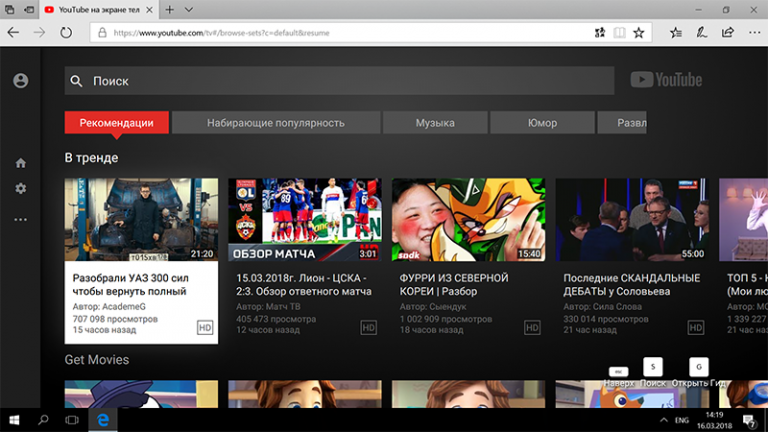The height and width of the screenshot is (432, 768).
Task: Add page to favorites with star icon
Action: (x=639, y=32)
